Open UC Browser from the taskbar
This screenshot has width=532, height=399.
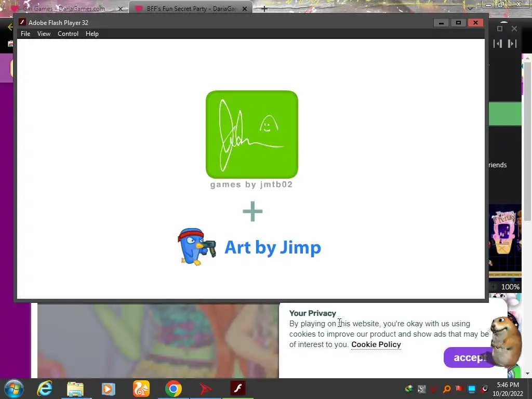pyautogui.click(x=141, y=389)
